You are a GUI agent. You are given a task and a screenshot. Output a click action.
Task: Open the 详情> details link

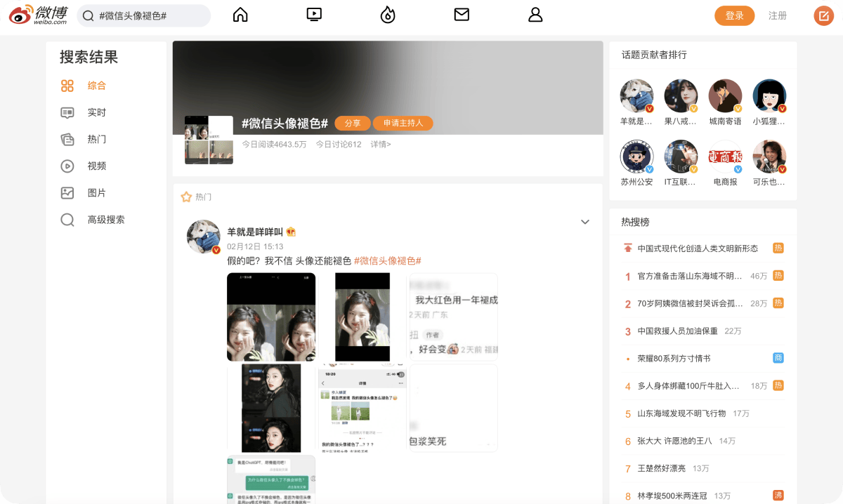(381, 145)
